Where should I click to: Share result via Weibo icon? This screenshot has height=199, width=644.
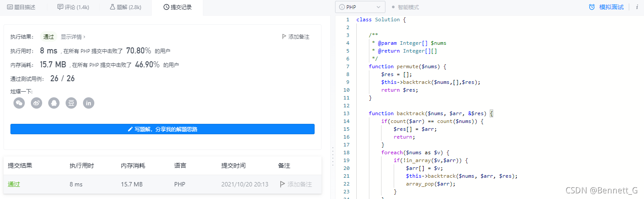pos(37,103)
